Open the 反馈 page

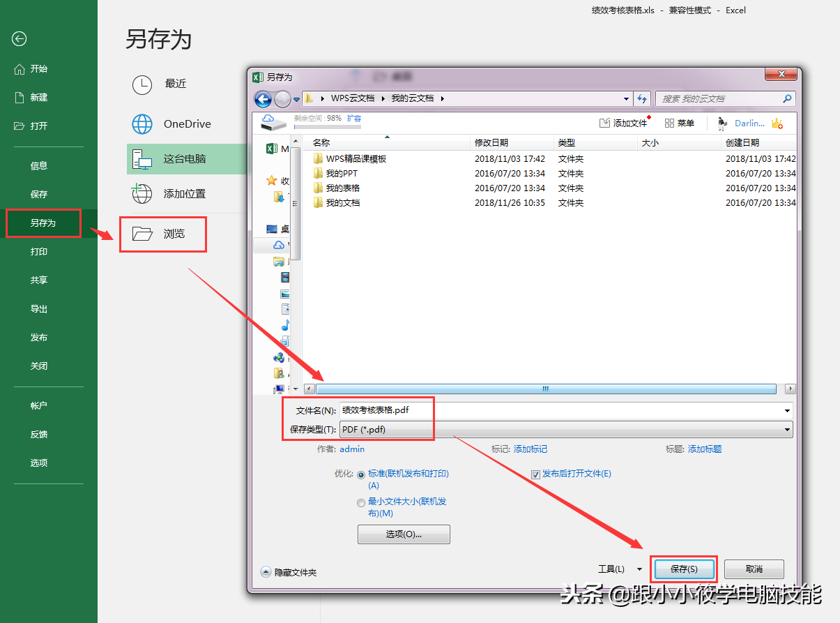point(39,435)
